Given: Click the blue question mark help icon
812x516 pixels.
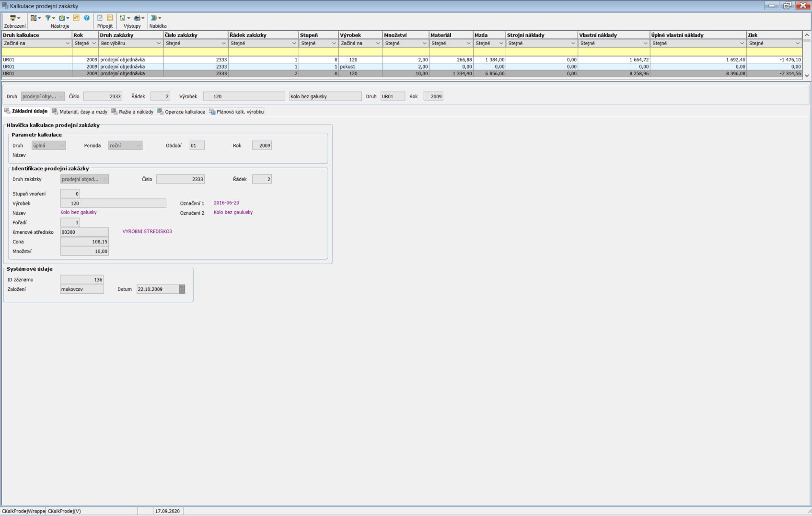Looking at the screenshot, I should click(x=87, y=18).
